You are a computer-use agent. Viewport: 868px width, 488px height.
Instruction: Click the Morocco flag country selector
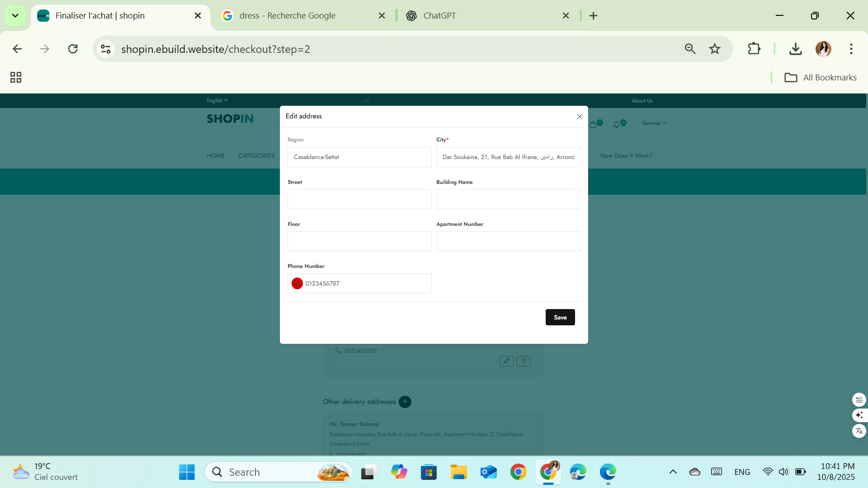(x=297, y=283)
